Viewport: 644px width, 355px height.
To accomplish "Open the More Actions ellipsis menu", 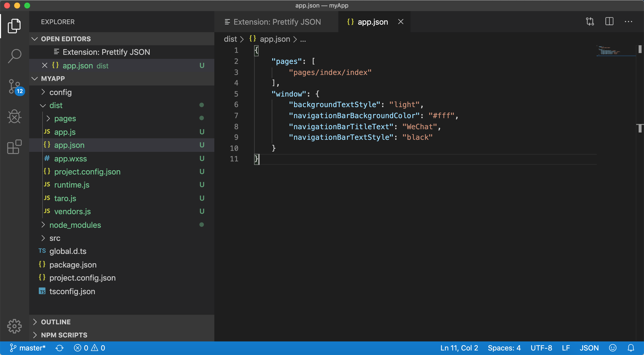I will click(x=628, y=22).
